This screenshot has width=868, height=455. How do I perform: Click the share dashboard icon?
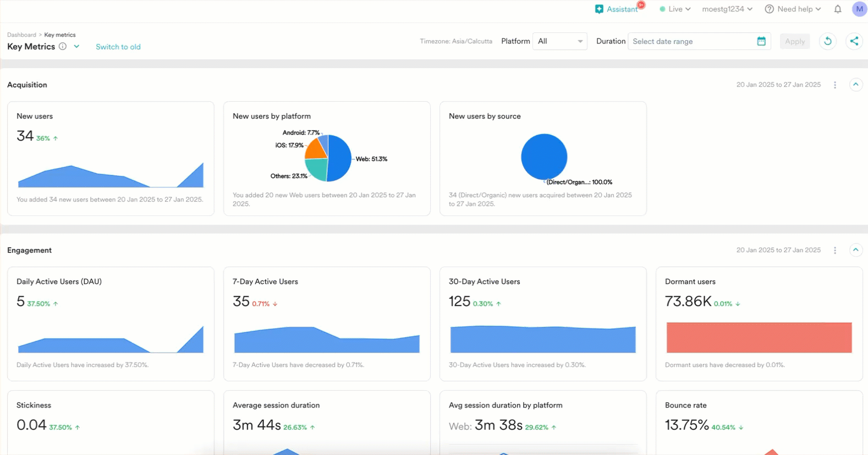(854, 41)
